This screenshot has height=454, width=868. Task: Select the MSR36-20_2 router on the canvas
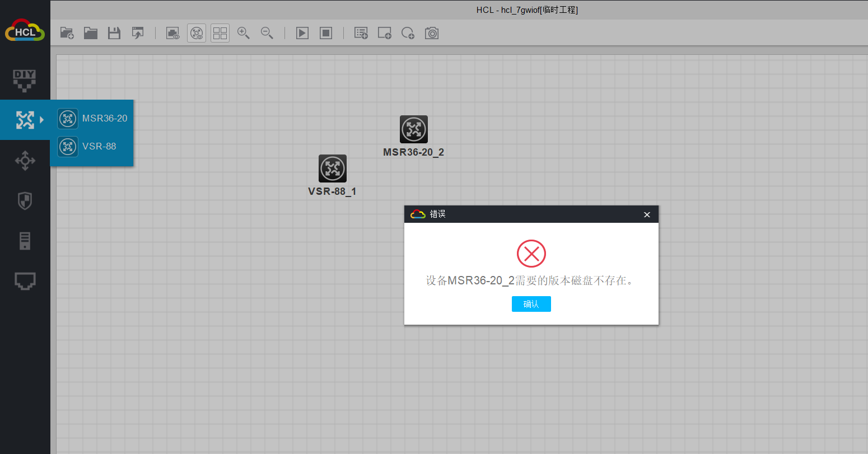414,129
